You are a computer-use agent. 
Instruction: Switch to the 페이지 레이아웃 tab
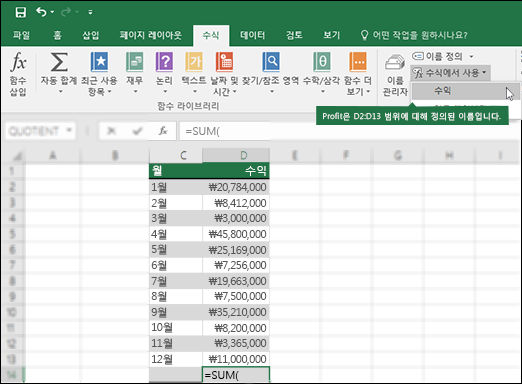(151, 35)
